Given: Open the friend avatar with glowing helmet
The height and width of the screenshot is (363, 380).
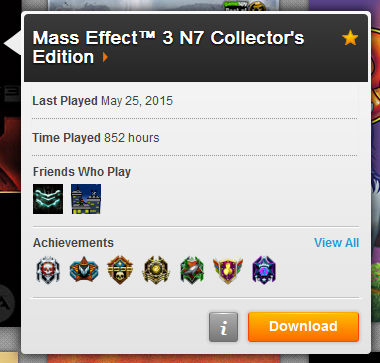Looking at the screenshot, I should pos(48,199).
